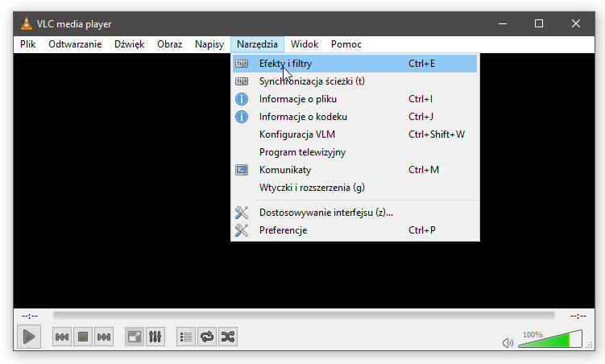Open Preferencje from the menu
This screenshot has width=605, height=364.
coord(354,230)
